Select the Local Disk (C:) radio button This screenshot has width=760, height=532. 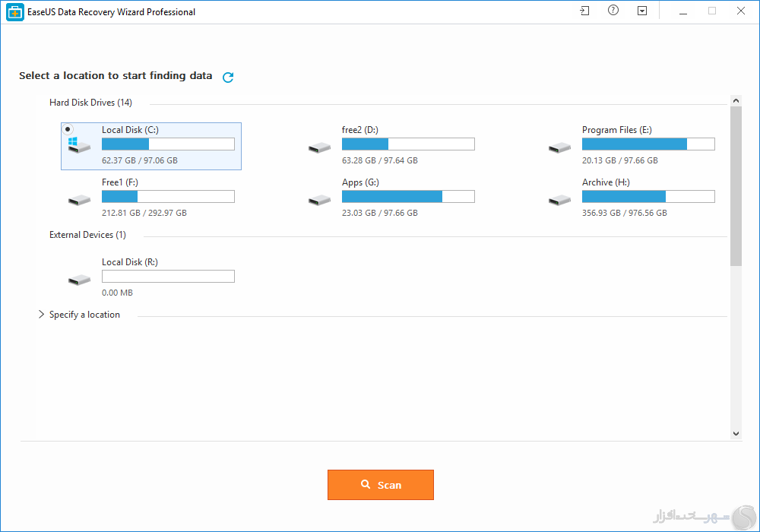[x=68, y=129]
